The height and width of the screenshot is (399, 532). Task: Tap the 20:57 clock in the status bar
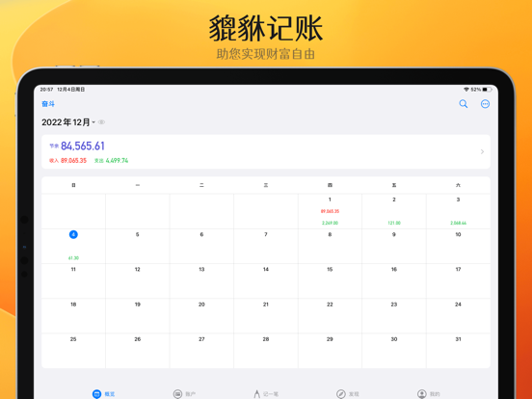point(46,90)
